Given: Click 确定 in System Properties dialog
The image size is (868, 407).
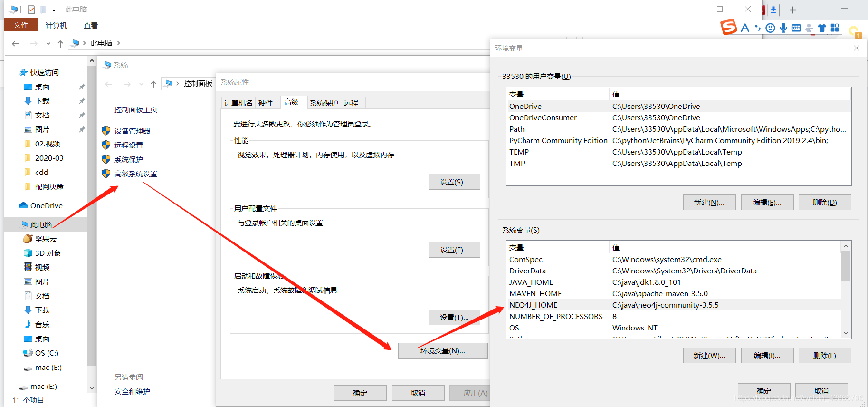Looking at the screenshot, I should 360,393.
